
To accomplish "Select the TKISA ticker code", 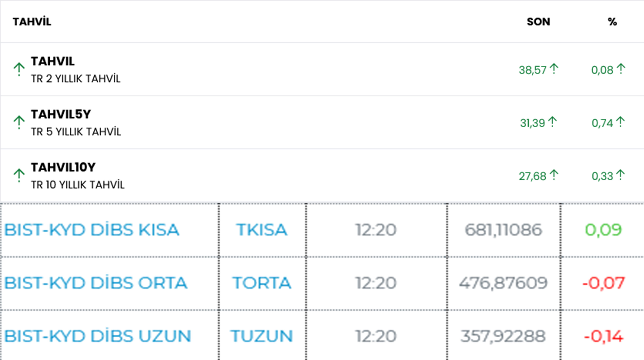I will point(262,230).
